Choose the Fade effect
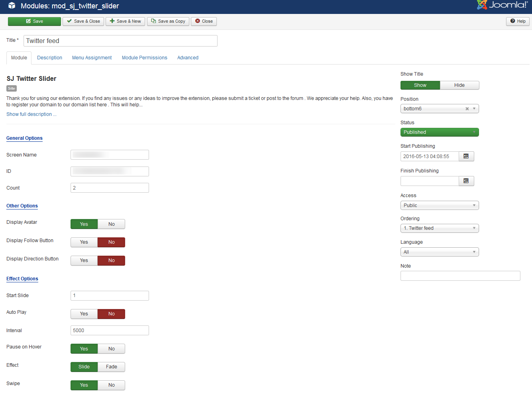The height and width of the screenshot is (407, 532). (112, 367)
